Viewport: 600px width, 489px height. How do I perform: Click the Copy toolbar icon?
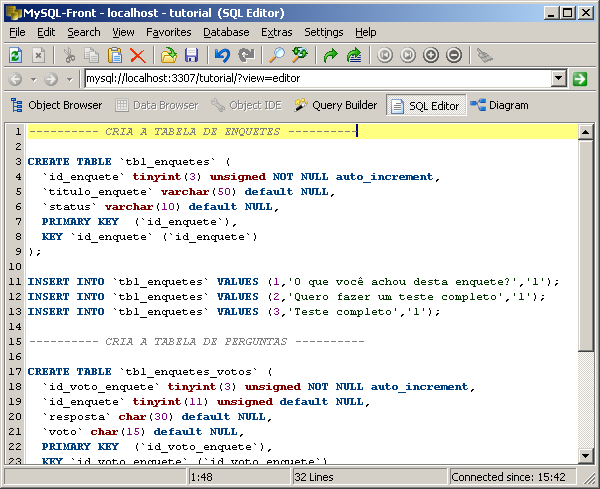tap(92, 55)
